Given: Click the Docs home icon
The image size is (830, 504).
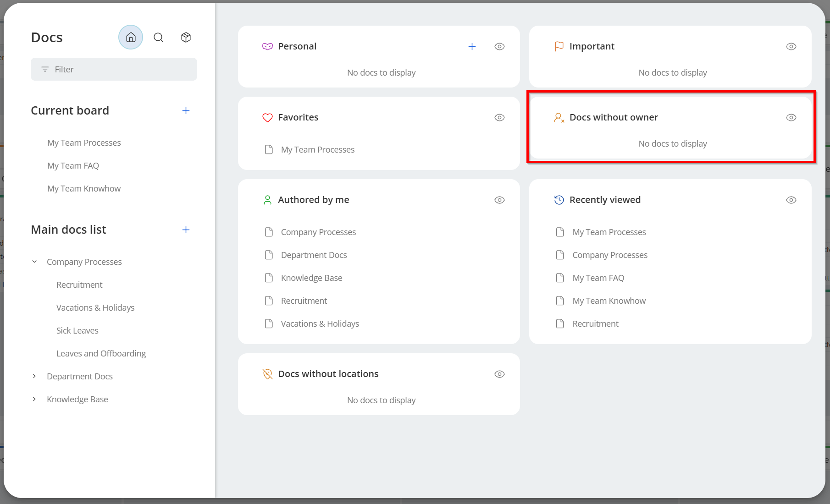Looking at the screenshot, I should pyautogui.click(x=131, y=38).
